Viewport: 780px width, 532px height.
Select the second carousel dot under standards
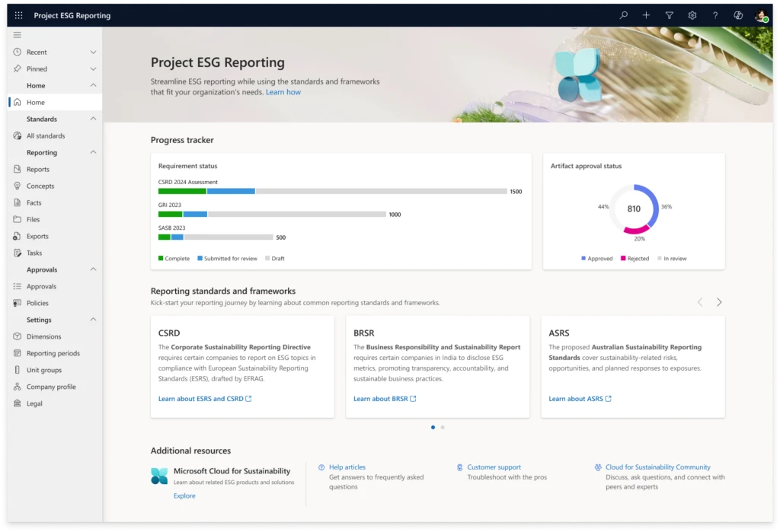coord(442,427)
